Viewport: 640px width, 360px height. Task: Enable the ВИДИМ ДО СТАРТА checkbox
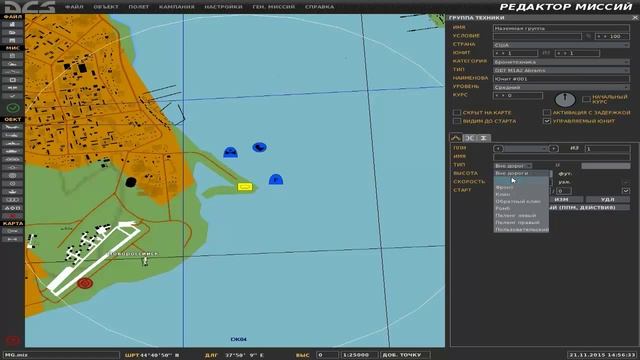tap(457, 121)
